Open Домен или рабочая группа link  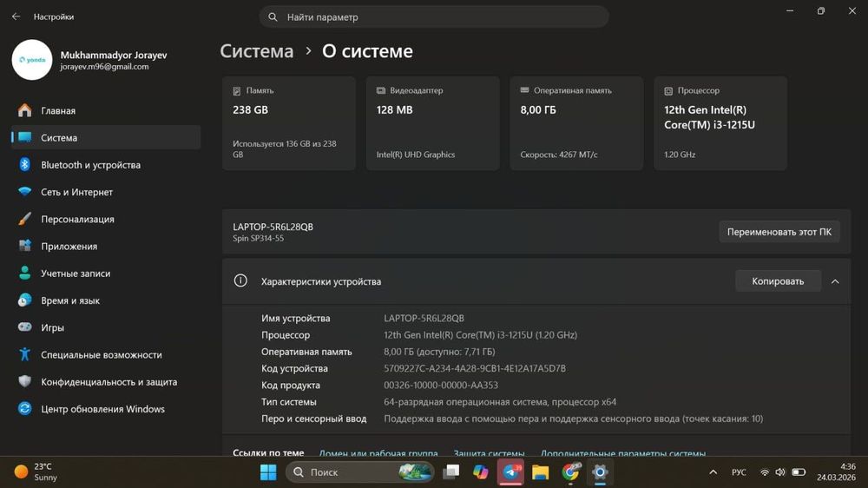click(378, 453)
